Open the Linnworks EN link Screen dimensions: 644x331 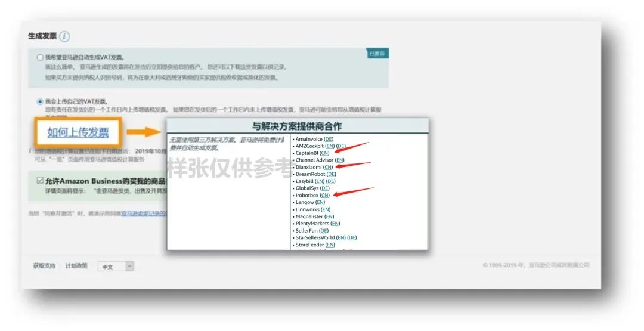(326, 209)
